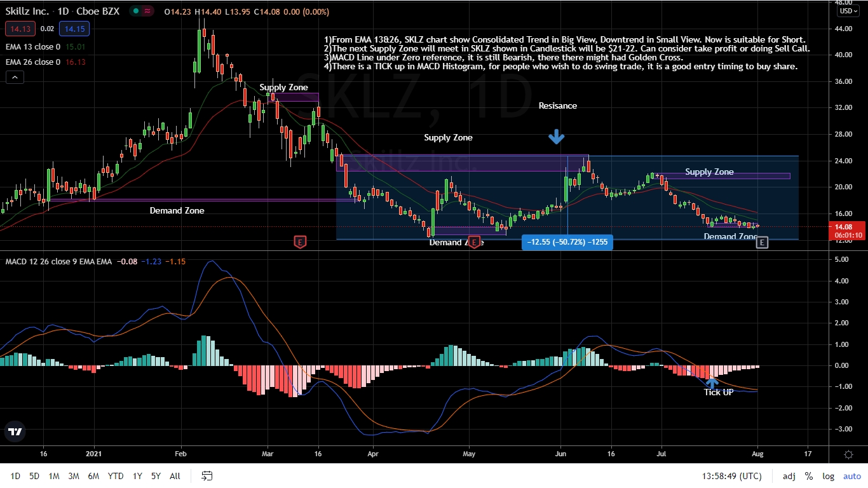Screen dimensions: 868x488
Task: Switch to 1D date range
Action: (x=15, y=476)
